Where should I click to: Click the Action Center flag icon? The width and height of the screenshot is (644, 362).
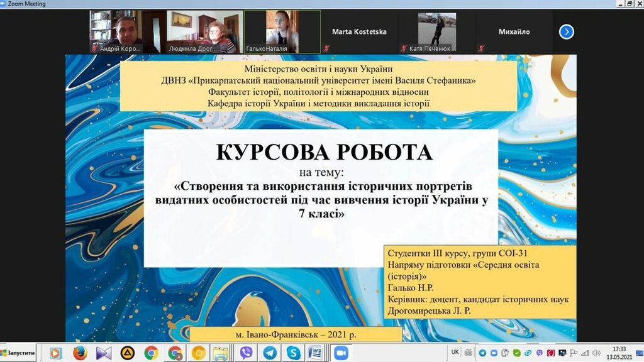pyautogui.click(x=574, y=353)
